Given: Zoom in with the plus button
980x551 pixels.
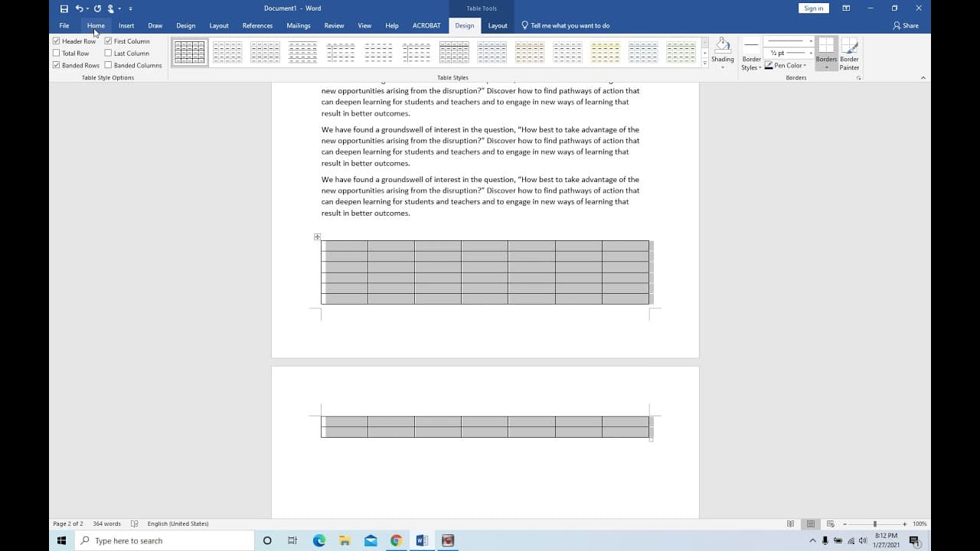Looking at the screenshot, I should (x=904, y=523).
